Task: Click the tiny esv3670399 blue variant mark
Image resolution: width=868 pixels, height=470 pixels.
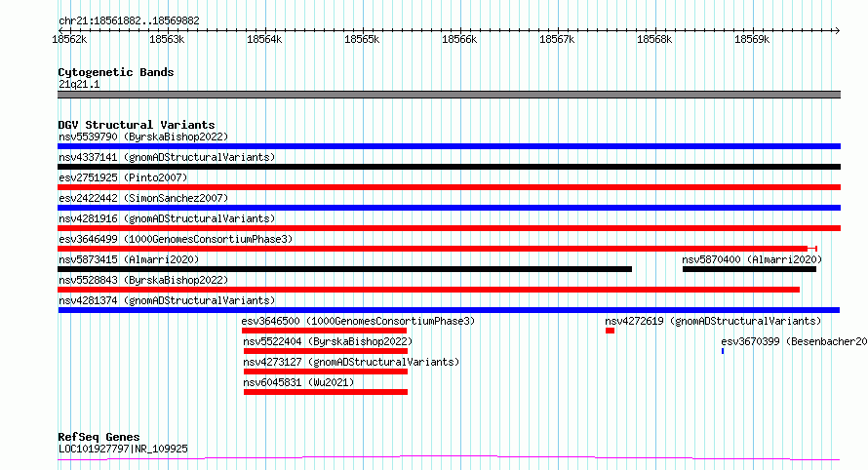Action: 723,351
